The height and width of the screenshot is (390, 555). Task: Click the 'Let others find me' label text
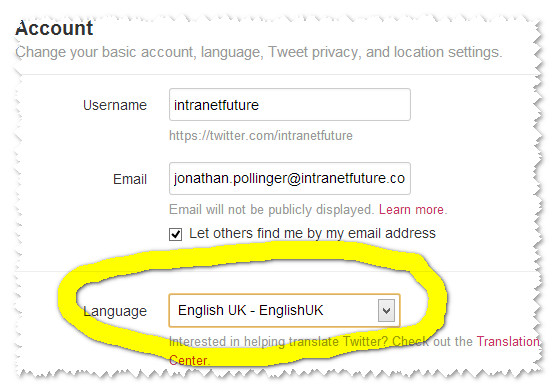[312, 234]
